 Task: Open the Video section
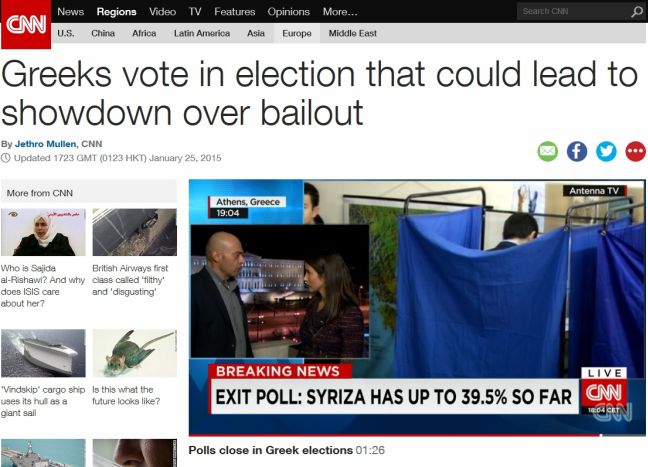(x=162, y=12)
